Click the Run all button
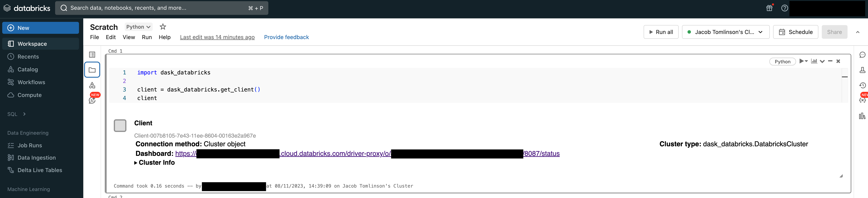The width and height of the screenshot is (868, 198). tap(661, 32)
